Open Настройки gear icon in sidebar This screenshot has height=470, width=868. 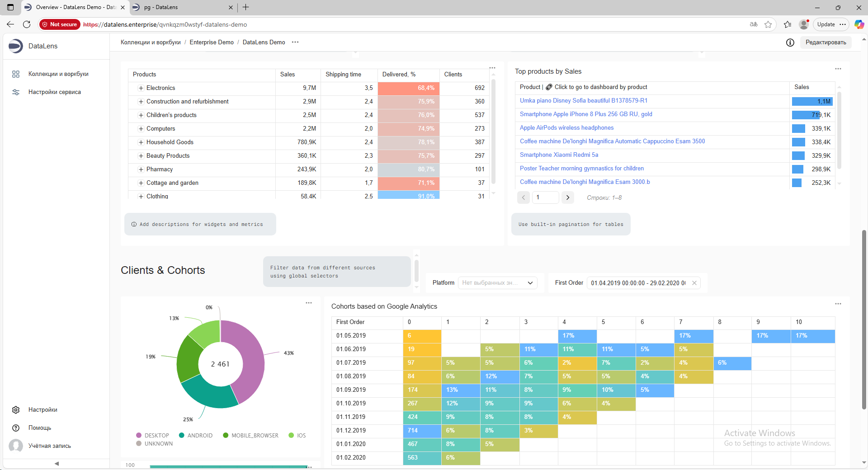(x=16, y=410)
